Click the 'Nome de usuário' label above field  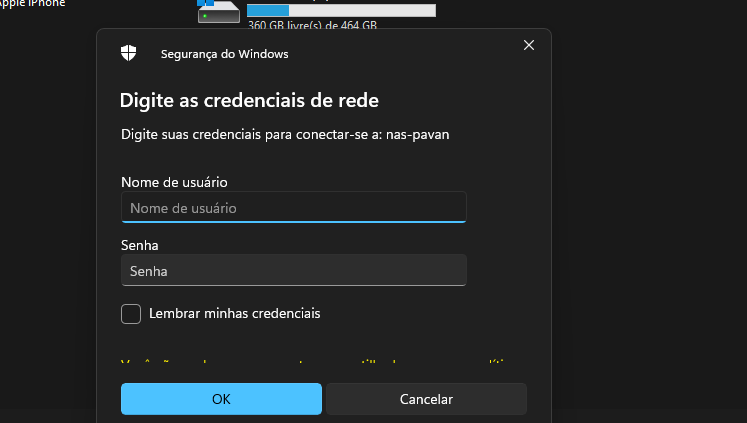[x=174, y=183]
